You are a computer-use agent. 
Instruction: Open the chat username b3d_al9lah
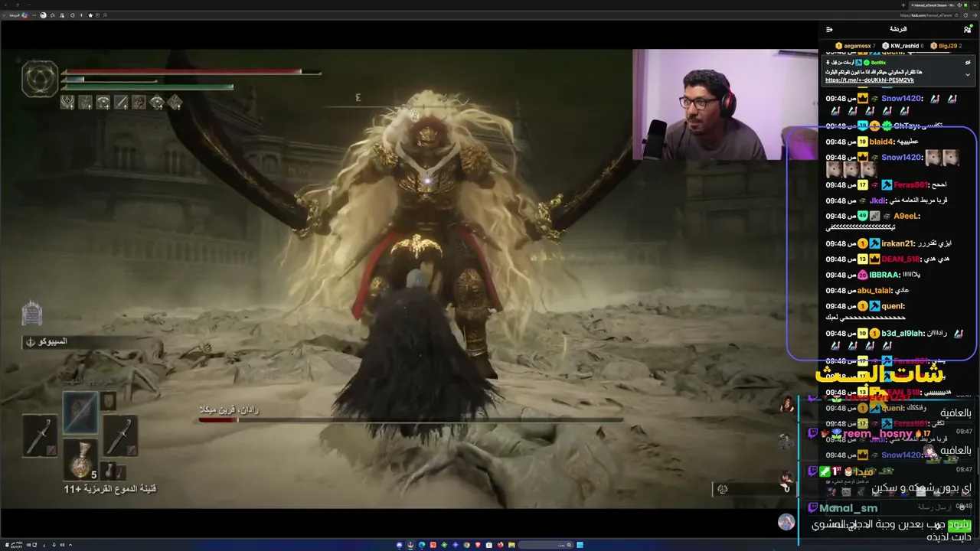pyautogui.click(x=900, y=334)
